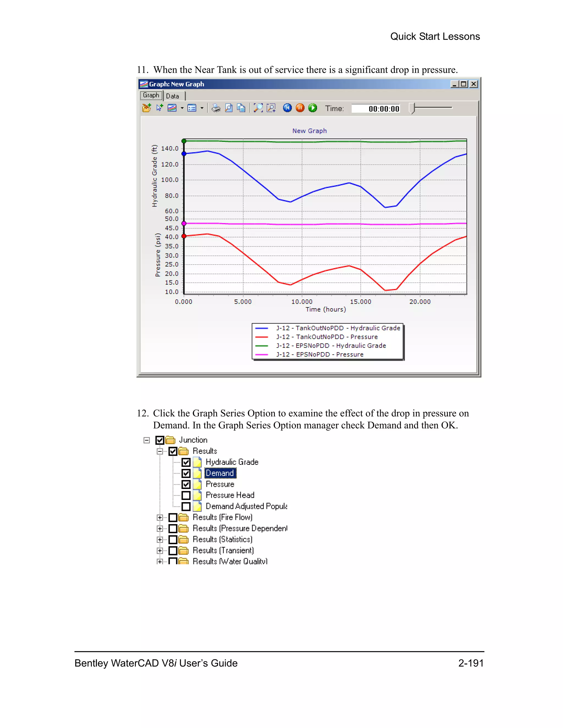563x728 pixels.
Task: Click the Time field showing 00:00:00
Action: pyautogui.click(x=376, y=109)
